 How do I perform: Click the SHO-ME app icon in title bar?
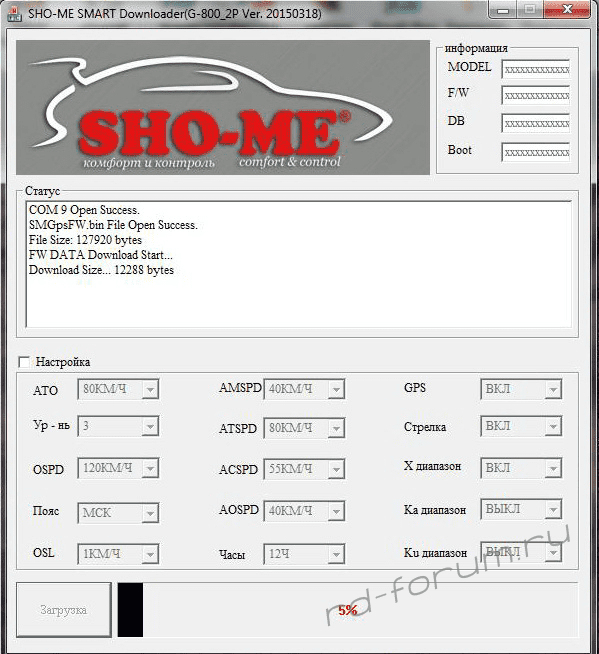(14, 13)
